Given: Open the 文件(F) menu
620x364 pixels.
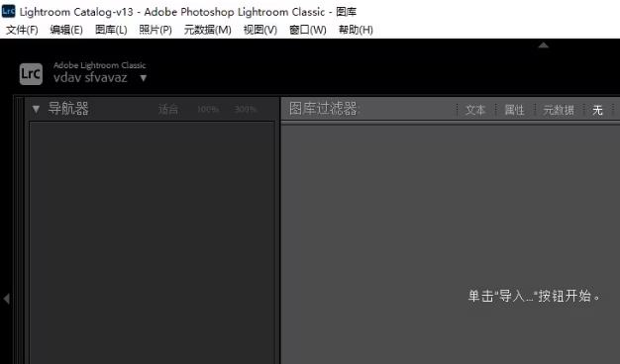Looking at the screenshot, I should pyautogui.click(x=22, y=30).
